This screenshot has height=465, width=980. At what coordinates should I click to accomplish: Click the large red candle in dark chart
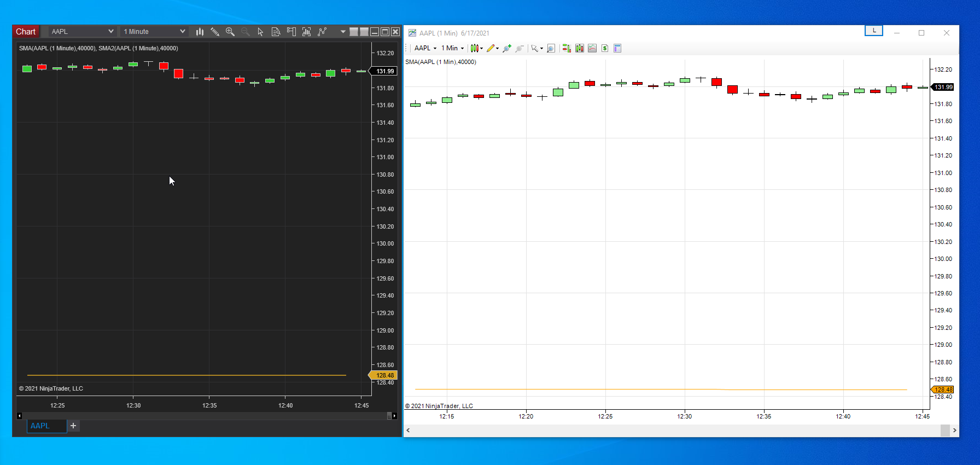pos(178,74)
